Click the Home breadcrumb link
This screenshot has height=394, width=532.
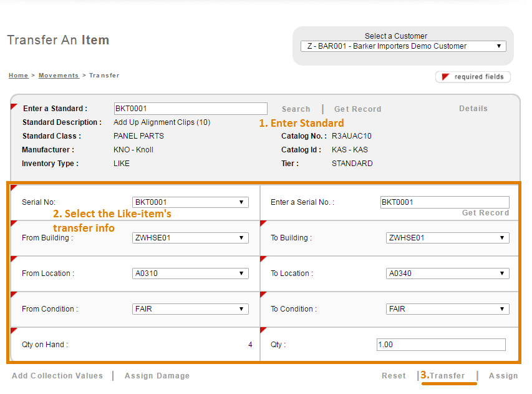tap(18, 76)
